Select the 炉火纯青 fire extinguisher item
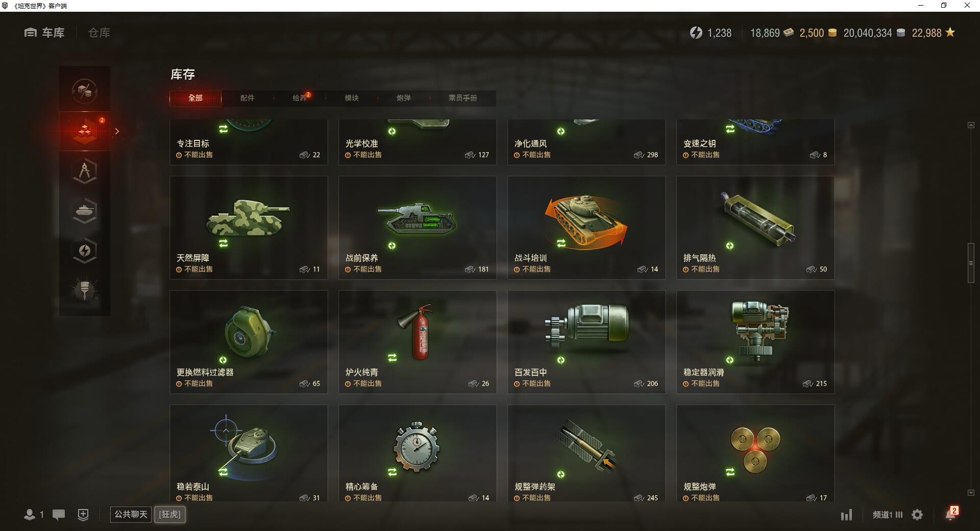Image resolution: width=980 pixels, height=531 pixels. click(418, 342)
